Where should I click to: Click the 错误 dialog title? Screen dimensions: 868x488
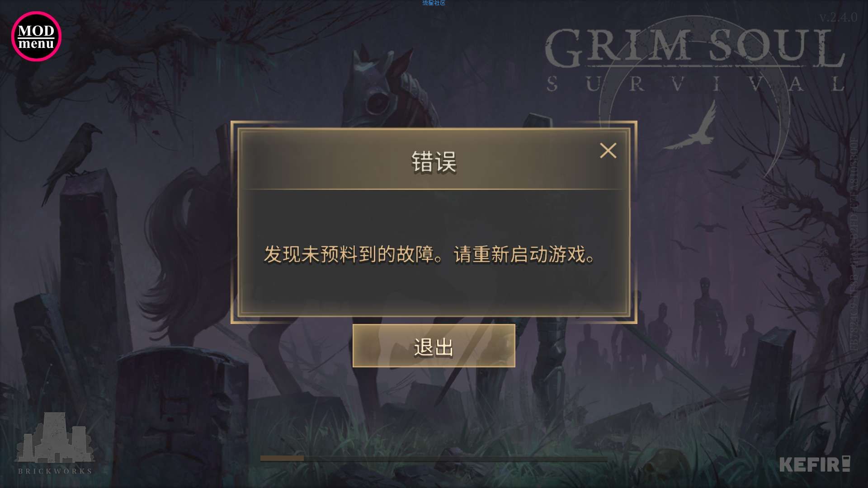click(x=434, y=162)
